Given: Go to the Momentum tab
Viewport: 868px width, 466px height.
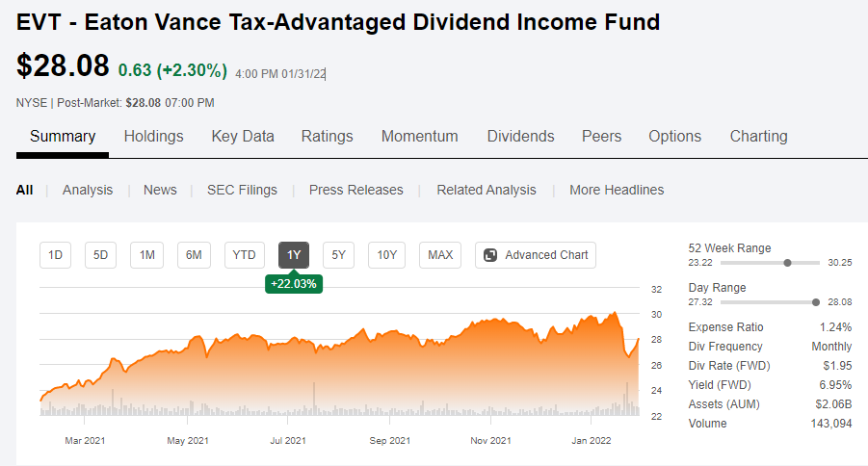Looking at the screenshot, I should pyautogui.click(x=420, y=136).
